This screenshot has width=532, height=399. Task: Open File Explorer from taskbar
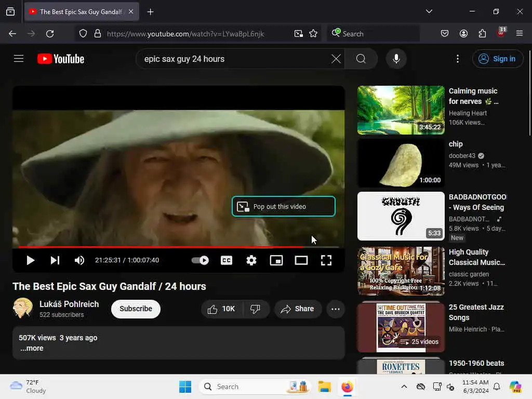click(x=324, y=387)
